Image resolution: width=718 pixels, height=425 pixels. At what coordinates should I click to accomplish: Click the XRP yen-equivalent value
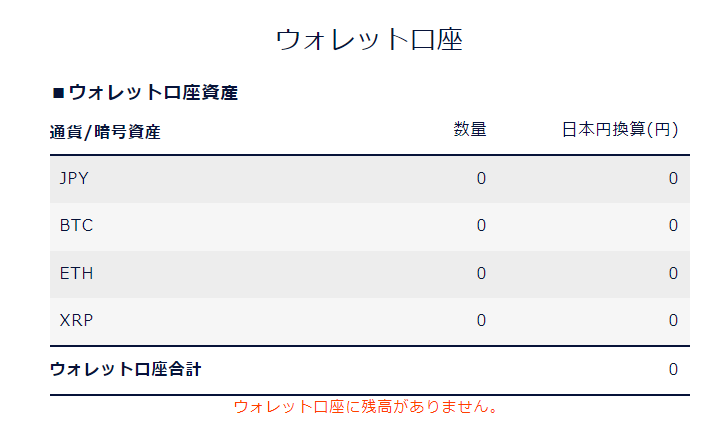(x=673, y=321)
